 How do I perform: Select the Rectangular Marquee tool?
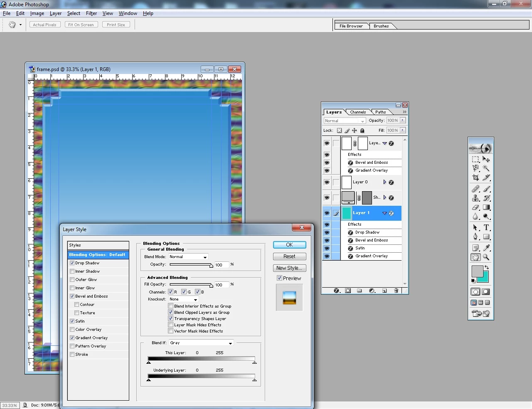pos(475,159)
